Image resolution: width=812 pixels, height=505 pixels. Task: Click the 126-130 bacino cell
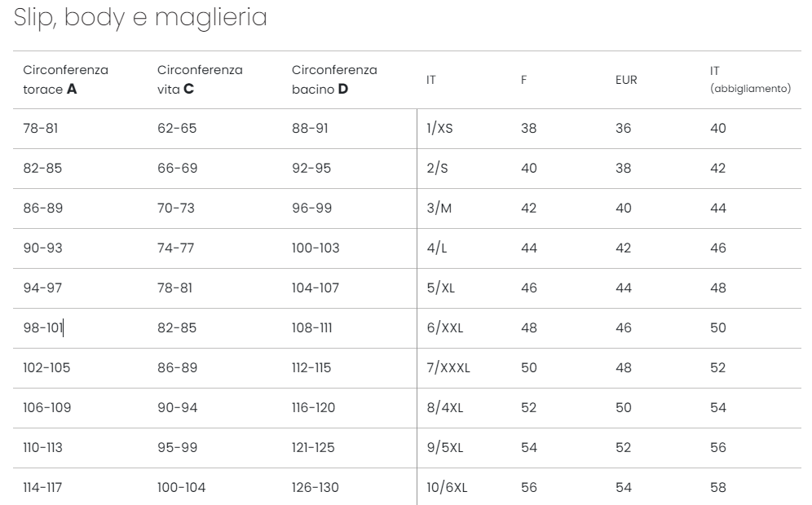(x=316, y=487)
